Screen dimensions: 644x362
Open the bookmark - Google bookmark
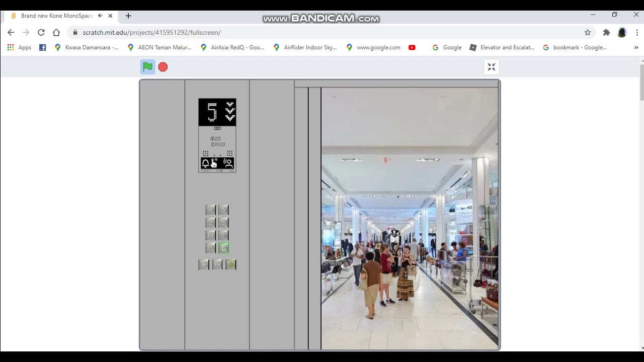click(x=575, y=47)
